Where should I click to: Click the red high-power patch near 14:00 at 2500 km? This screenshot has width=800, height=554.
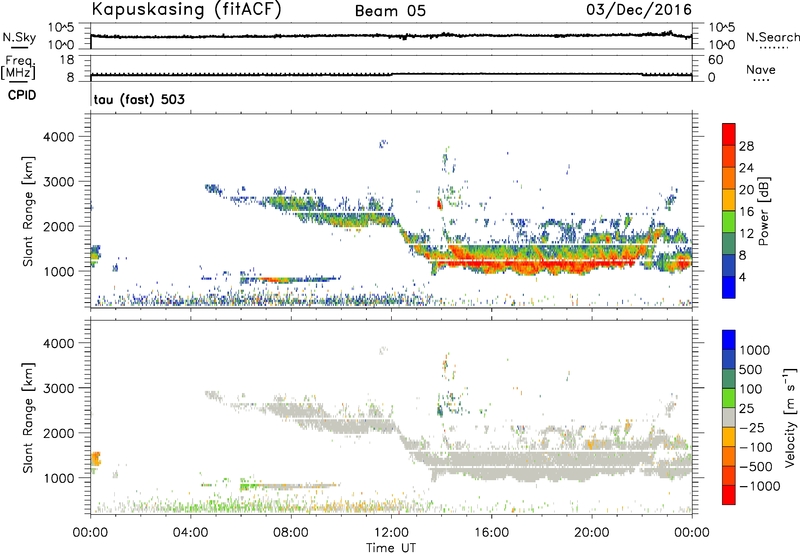pyautogui.click(x=440, y=204)
